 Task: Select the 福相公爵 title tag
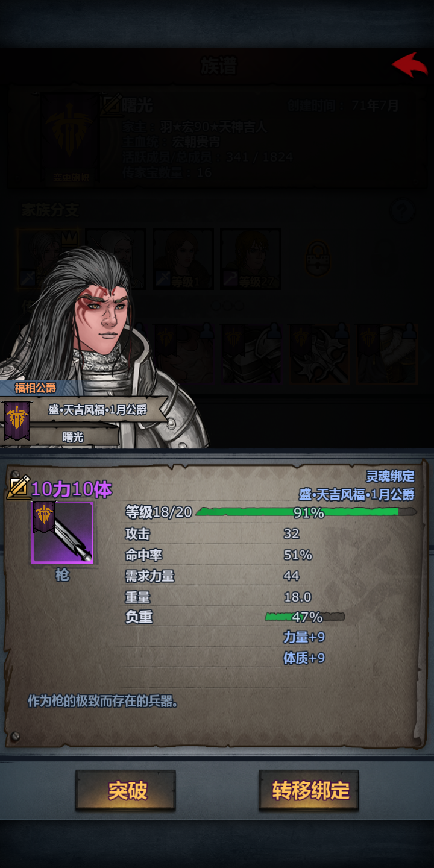point(35,388)
